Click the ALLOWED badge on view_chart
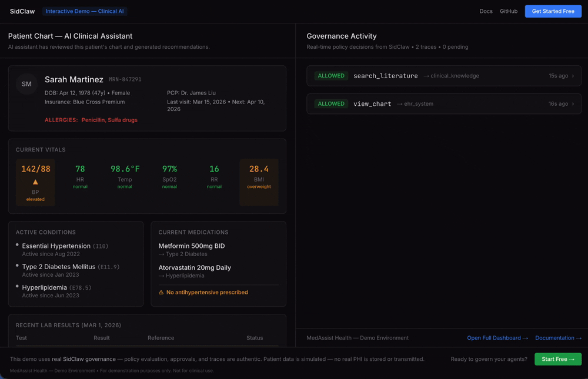Viewport: 588px width, 379px height. (x=331, y=104)
